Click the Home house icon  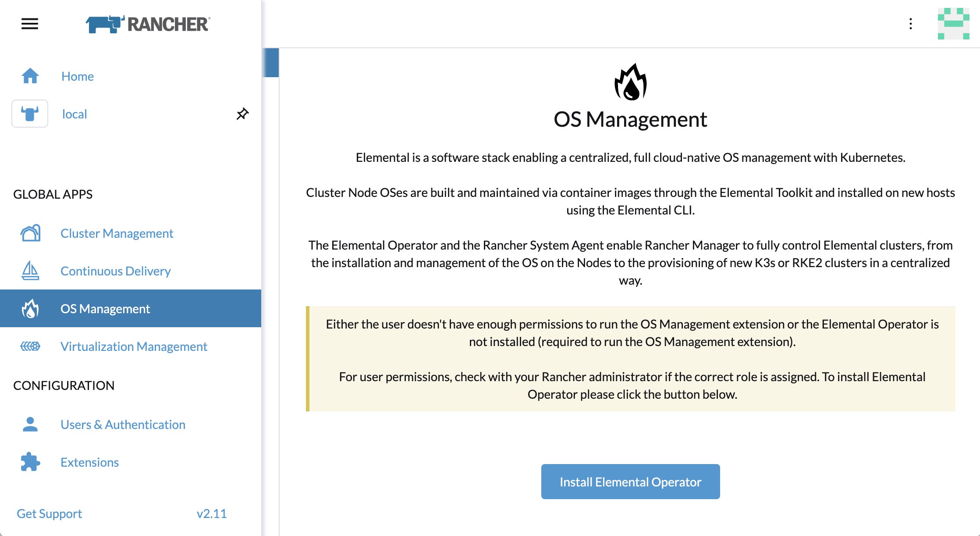point(30,76)
